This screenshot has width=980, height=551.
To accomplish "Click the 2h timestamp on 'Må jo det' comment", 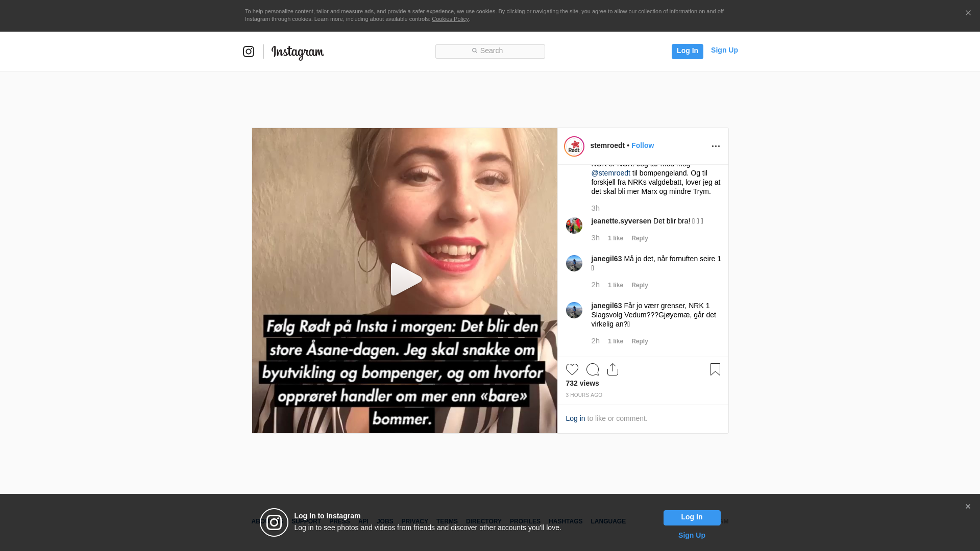I will pyautogui.click(x=596, y=285).
